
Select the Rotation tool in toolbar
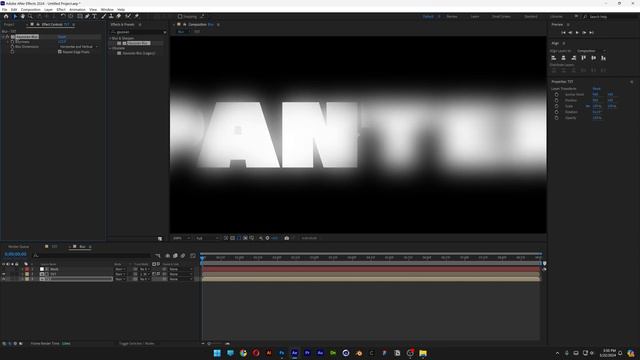(63, 16)
